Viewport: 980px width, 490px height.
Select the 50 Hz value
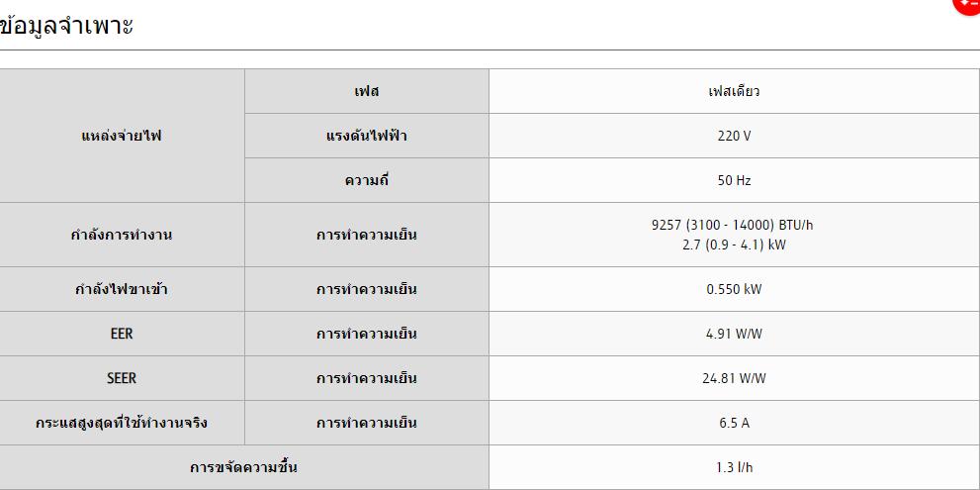[735, 181]
